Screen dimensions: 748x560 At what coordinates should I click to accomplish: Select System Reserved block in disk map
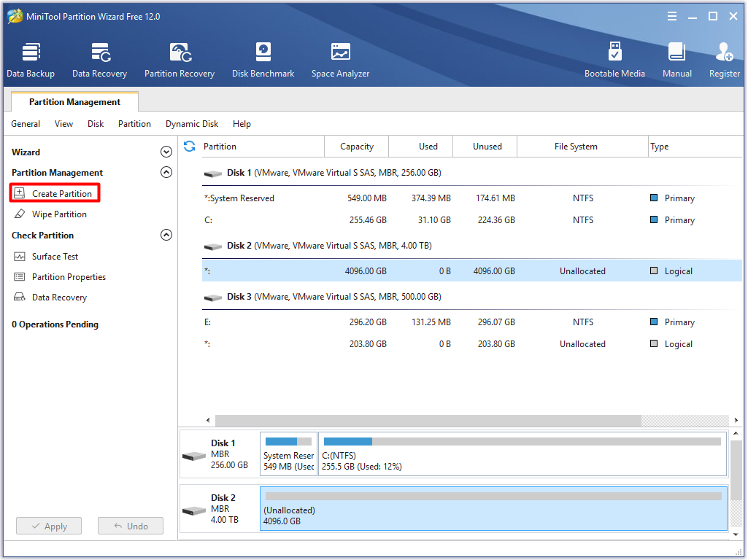coord(288,454)
